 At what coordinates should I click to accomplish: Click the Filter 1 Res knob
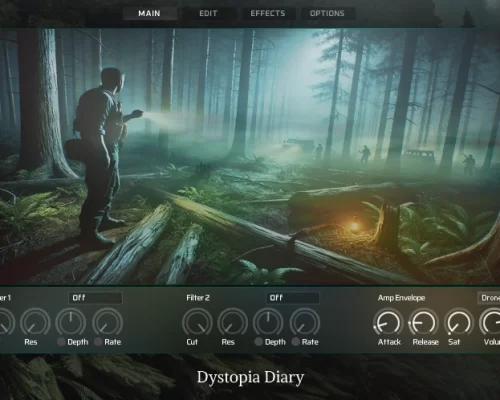[x=35, y=322]
